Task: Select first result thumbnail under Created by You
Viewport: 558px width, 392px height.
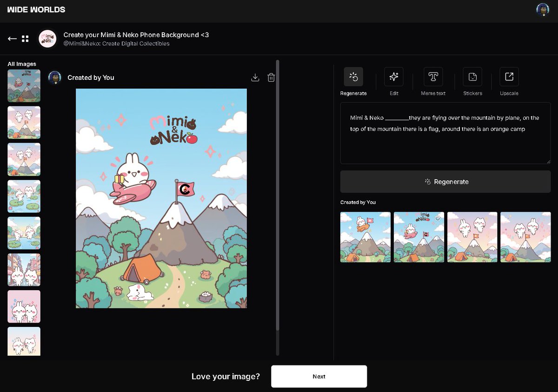Action: pos(365,237)
